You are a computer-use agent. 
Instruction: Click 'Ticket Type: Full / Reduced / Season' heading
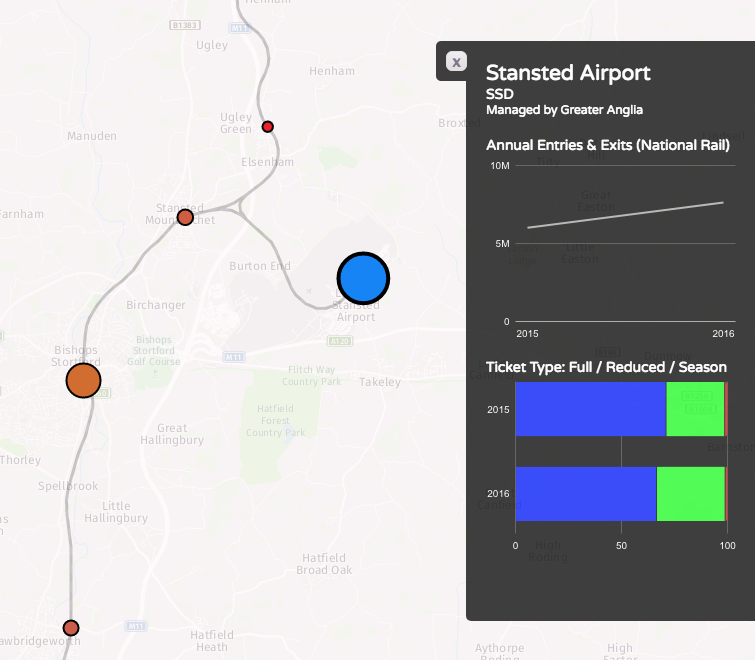[x=606, y=367]
